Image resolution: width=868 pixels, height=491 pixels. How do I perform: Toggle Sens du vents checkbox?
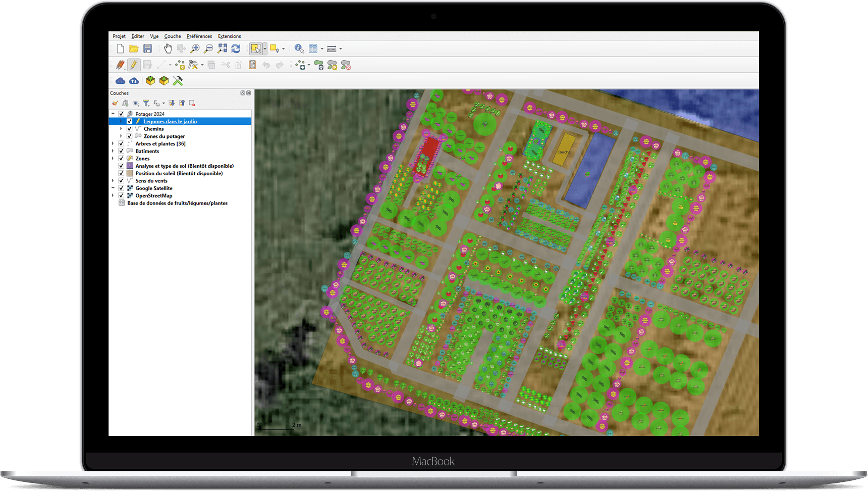(x=121, y=181)
